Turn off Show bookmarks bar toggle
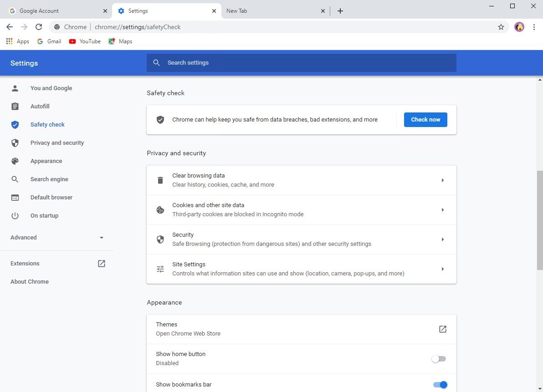 440,385
